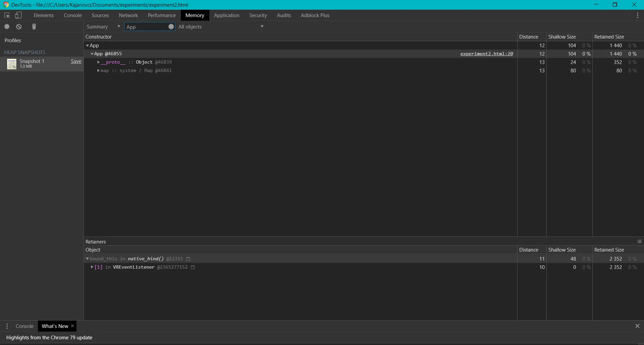The image size is (644, 345).
Task: Click the square icon next to native_bind() @12315
Action: (x=188, y=259)
